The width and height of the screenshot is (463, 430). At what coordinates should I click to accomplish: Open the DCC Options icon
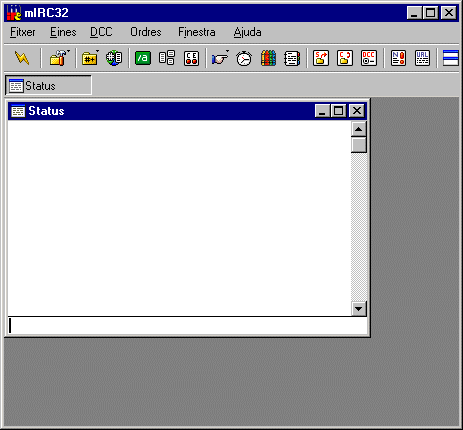click(369, 58)
